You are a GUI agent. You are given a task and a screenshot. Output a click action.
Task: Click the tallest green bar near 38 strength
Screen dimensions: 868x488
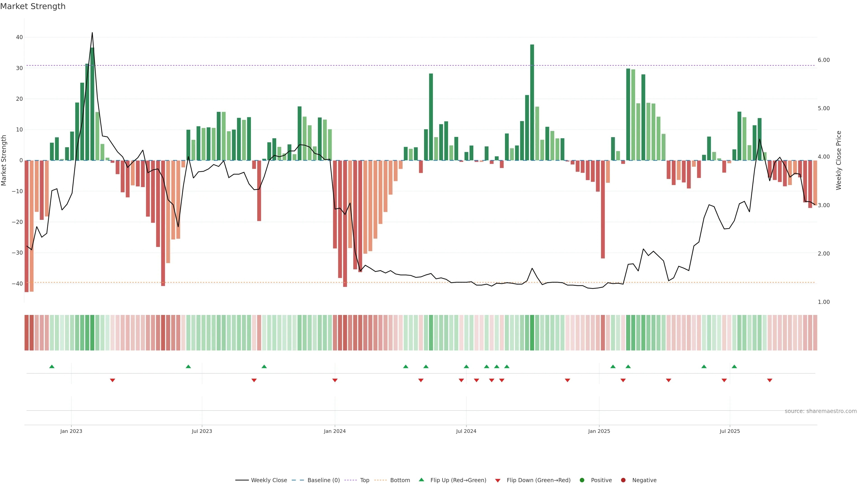tap(532, 101)
